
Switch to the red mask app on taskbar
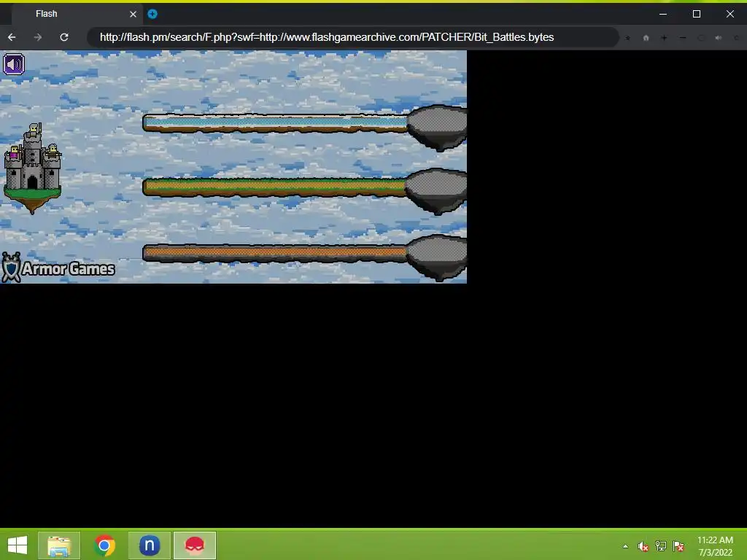click(195, 545)
